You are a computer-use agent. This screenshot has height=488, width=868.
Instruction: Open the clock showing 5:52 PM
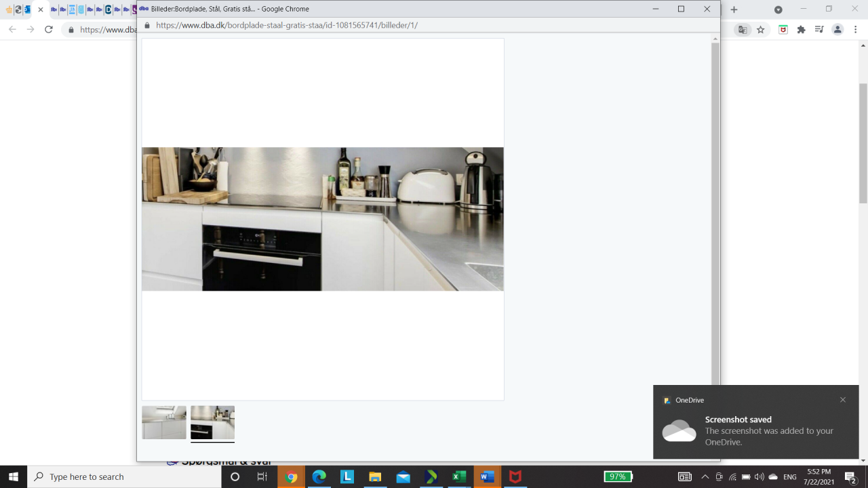pos(820,476)
